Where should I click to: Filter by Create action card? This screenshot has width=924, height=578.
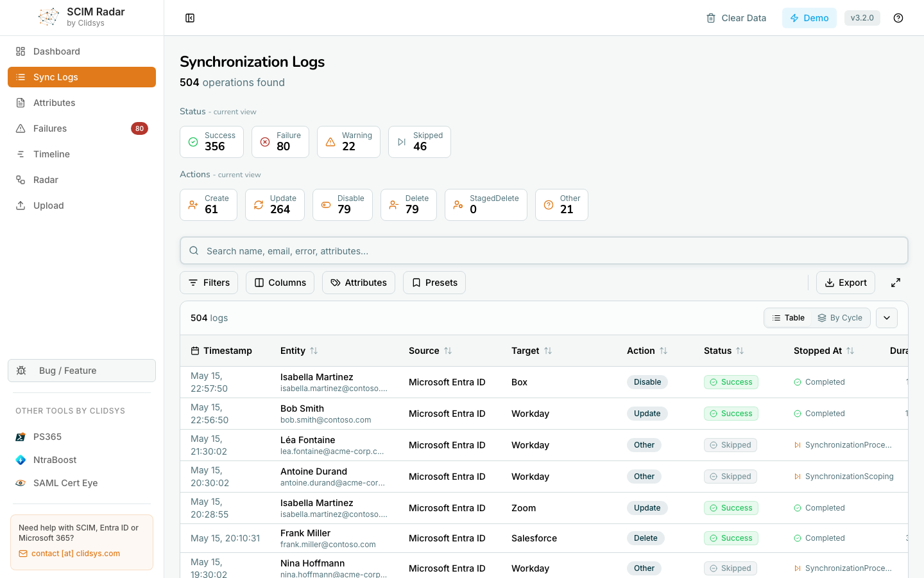(209, 205)
